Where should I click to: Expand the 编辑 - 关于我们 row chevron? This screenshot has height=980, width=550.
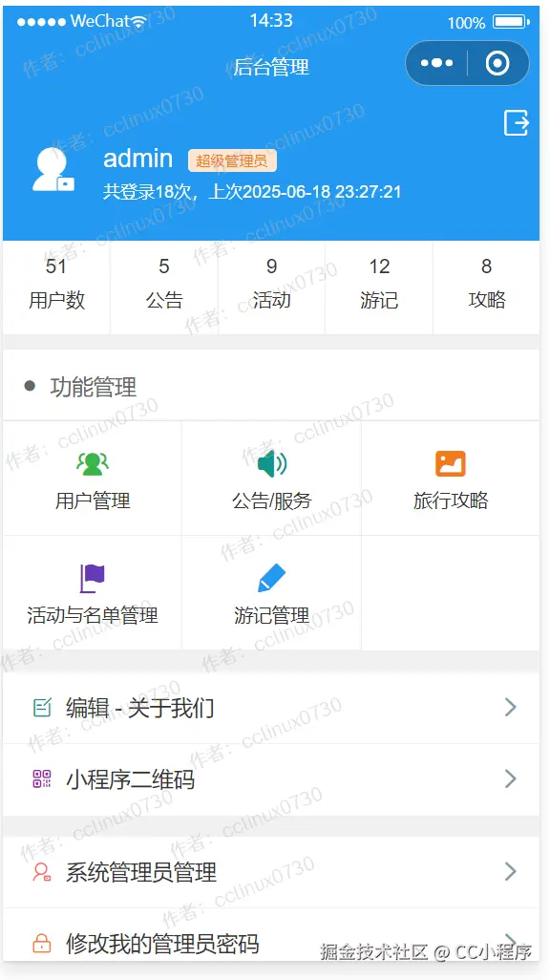pos(511,708)
